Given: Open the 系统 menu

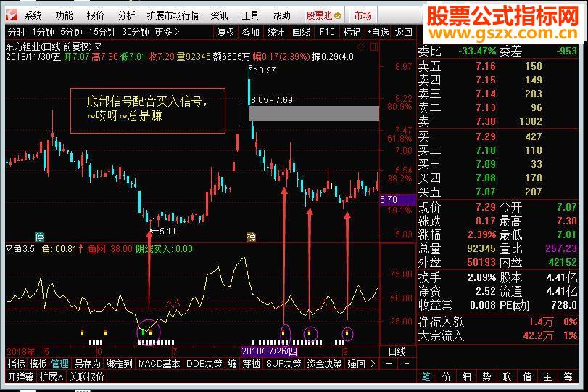Looking at the screenshot, I should click(33, 15).
